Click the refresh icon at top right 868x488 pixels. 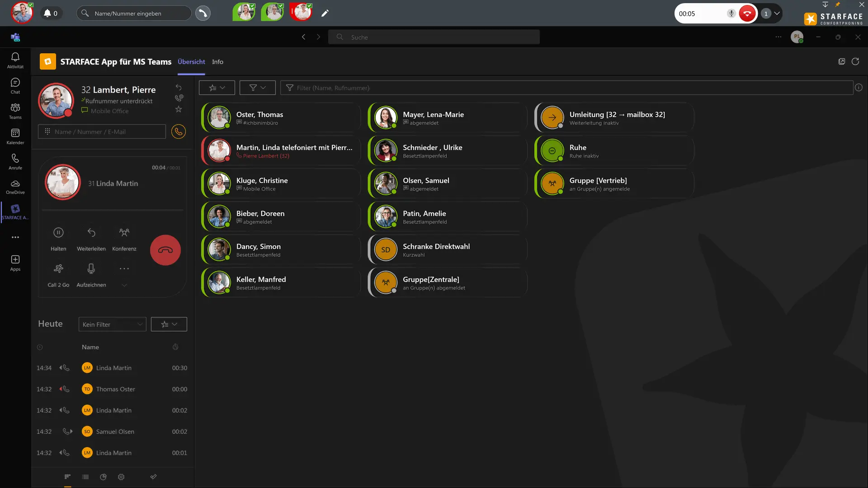(x=855, y=61)
